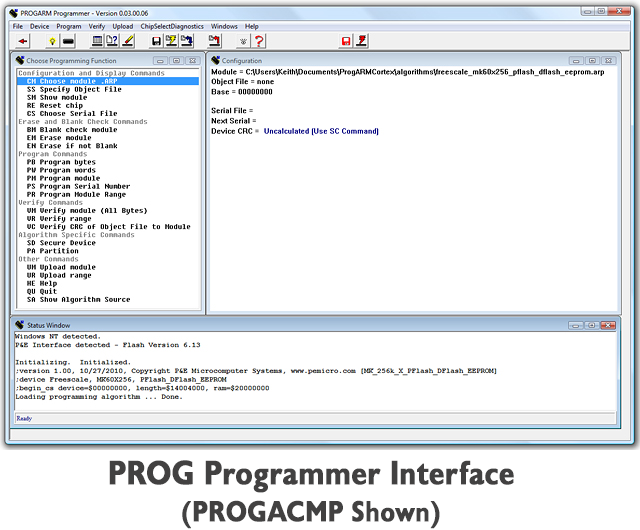Image resolution: width=640 pixels, height=530 pixels.
Task: Click the black floppy disk toolbar icon
Action: point(156,41)
